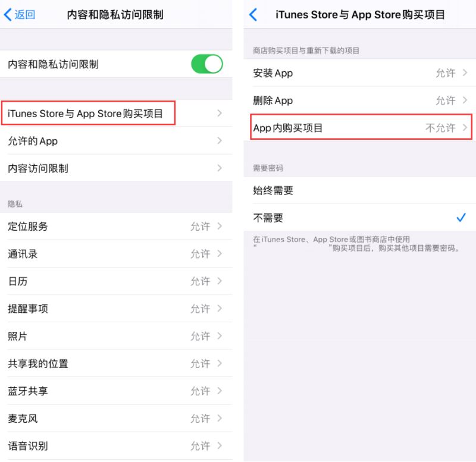Image resolution: width=476 pixels, height=462 pixels.
Task: Tap the 返回 text link
Action: (x=25, y=14)
